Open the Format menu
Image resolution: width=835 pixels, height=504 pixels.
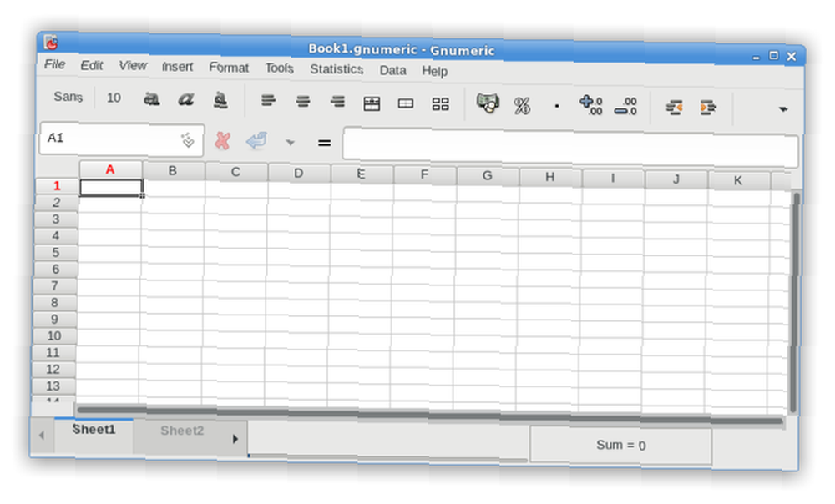point(229,68)
